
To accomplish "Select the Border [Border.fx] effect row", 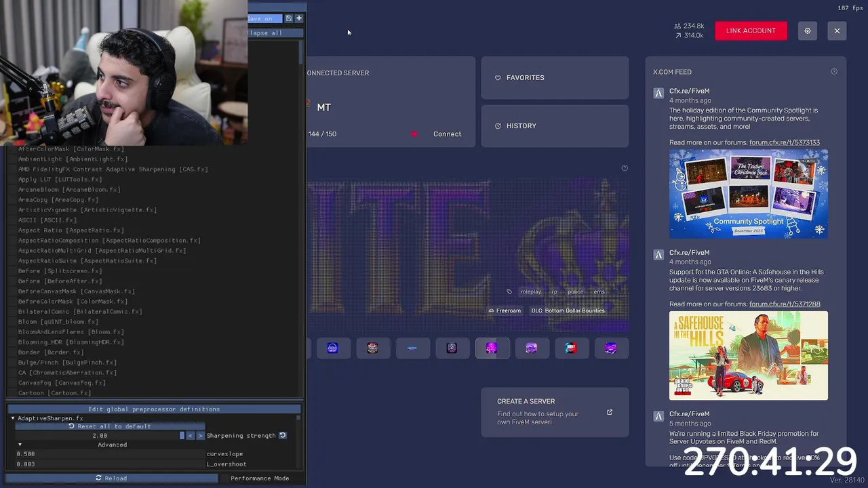I will tap(51, 352).
